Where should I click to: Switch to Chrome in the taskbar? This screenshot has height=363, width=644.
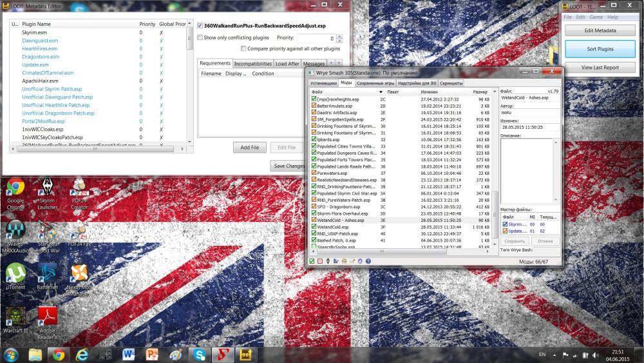(59, 355)
